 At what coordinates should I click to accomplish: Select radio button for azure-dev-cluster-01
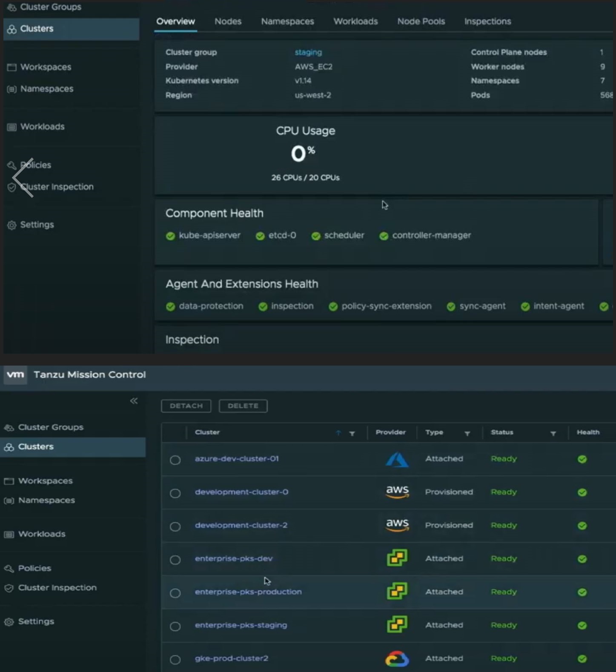pos(175,460)
